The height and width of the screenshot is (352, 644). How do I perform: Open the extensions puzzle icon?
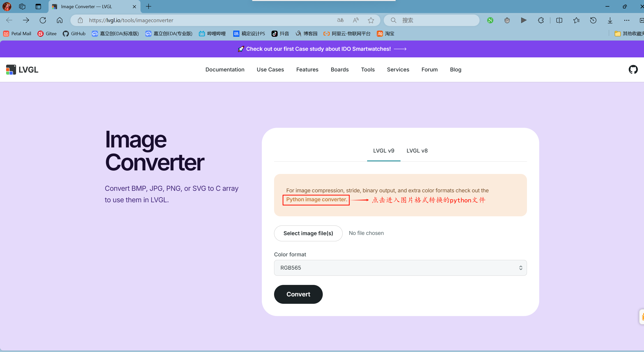[541, 20]
